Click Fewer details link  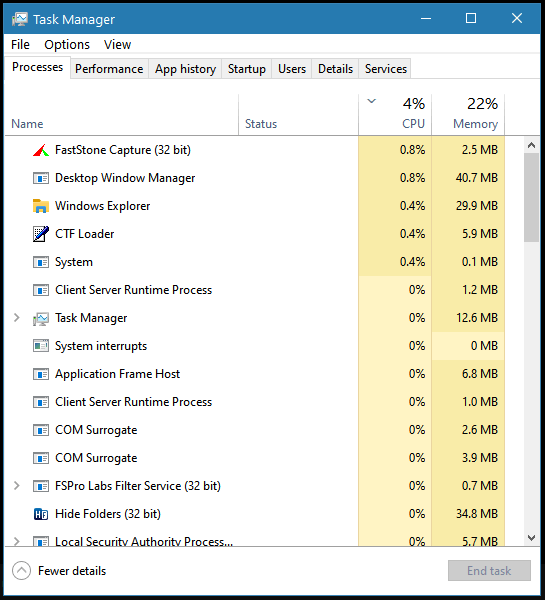72,571
